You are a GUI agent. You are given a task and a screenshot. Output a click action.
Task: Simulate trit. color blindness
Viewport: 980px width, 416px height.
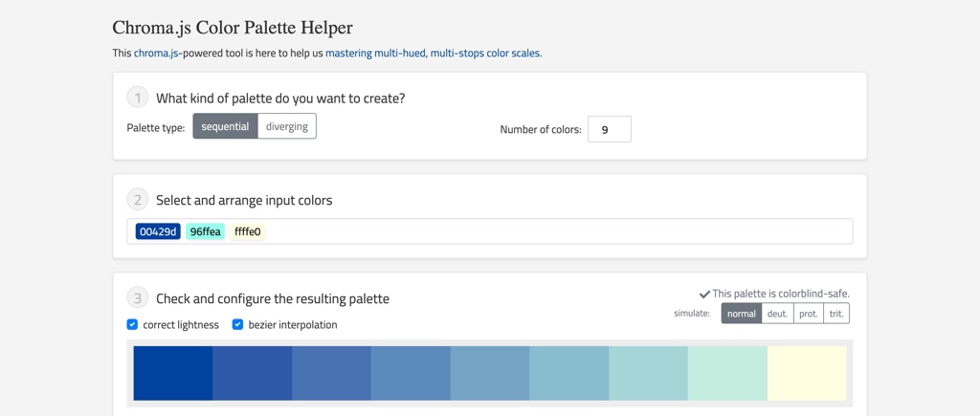pos(836,314)
